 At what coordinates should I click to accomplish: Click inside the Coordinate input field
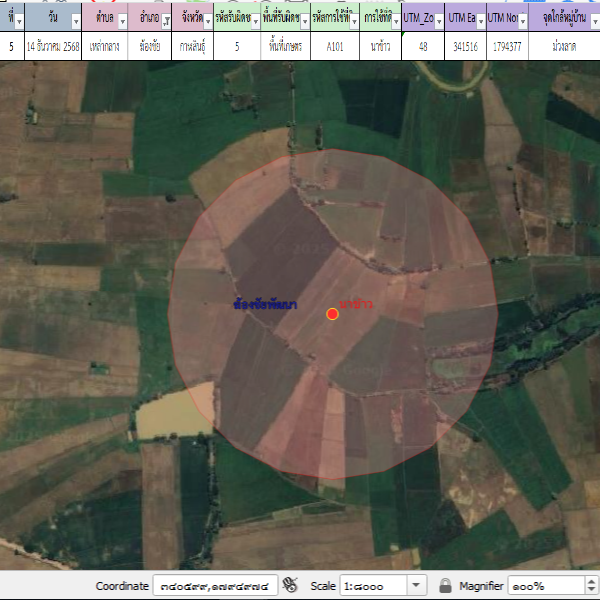click(x=213, y=585)
